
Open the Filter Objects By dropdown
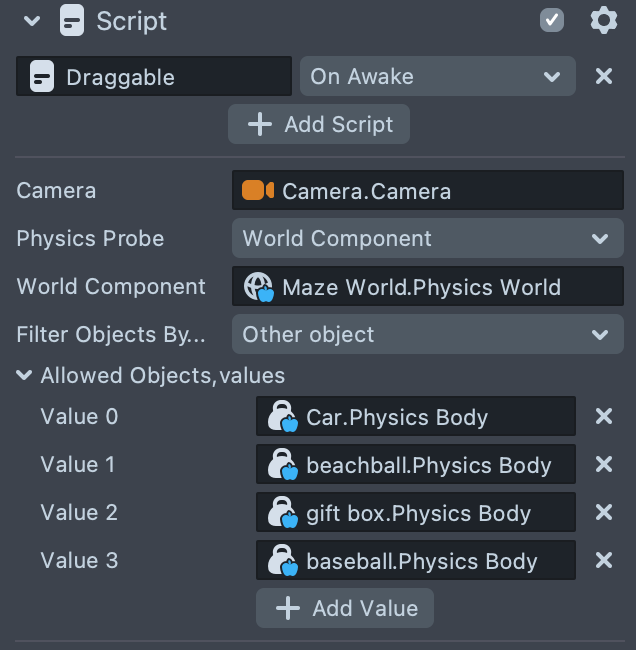pyautogui.click(x=427, y=335)
